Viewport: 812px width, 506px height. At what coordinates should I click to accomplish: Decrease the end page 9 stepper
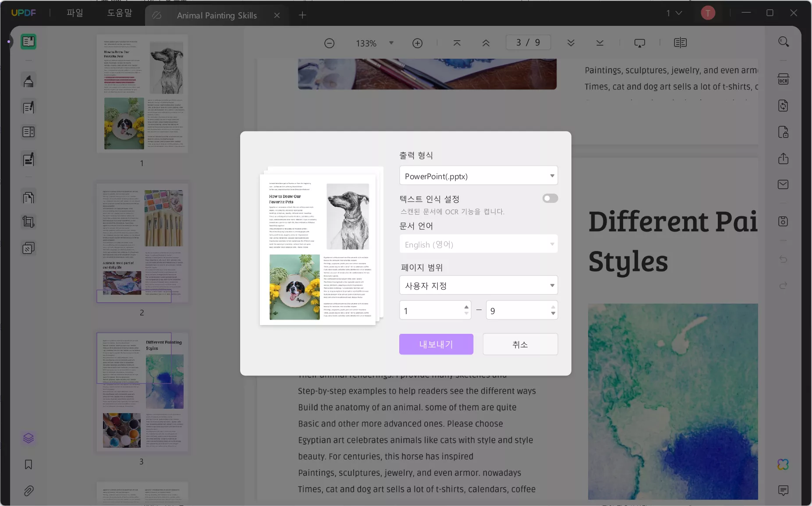click(x=553, y=313)
